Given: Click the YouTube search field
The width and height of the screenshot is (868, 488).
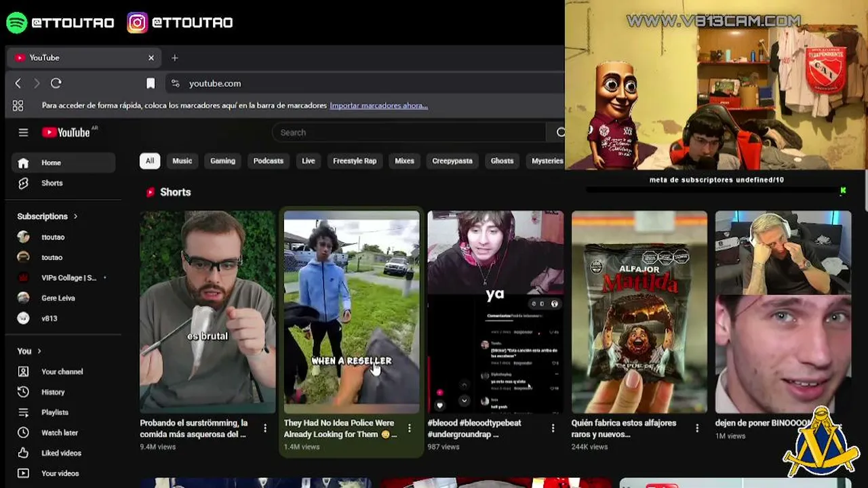Looking at the screenshot, I should [410, 132].
